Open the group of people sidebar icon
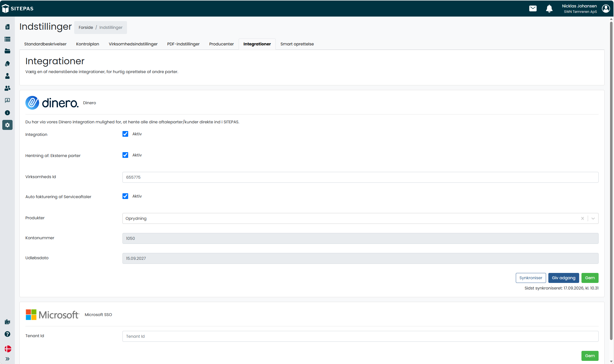Image resolution: width=614 pixels, height=364 pixels. 7,88
